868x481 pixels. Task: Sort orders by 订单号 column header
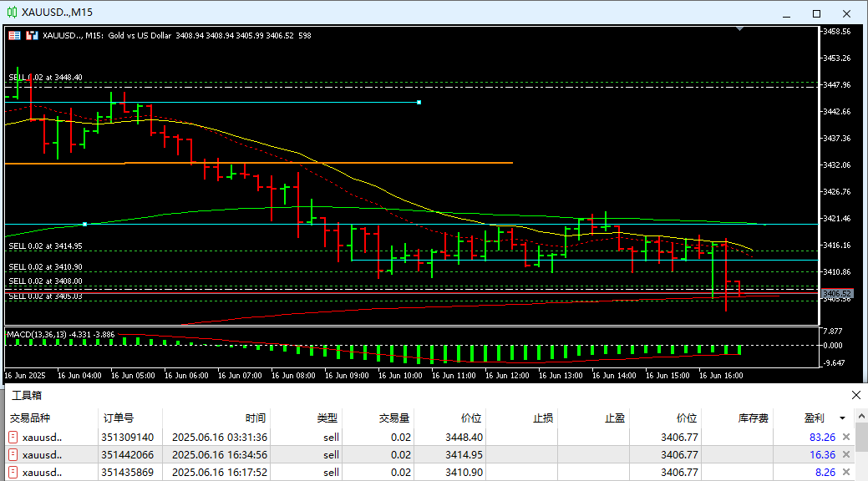[x=119, y=418]
